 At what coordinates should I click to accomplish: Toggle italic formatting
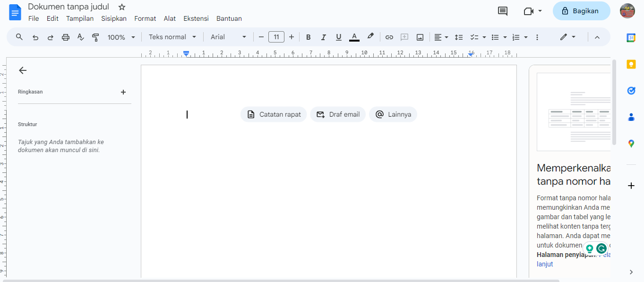(x=324, y=37)
